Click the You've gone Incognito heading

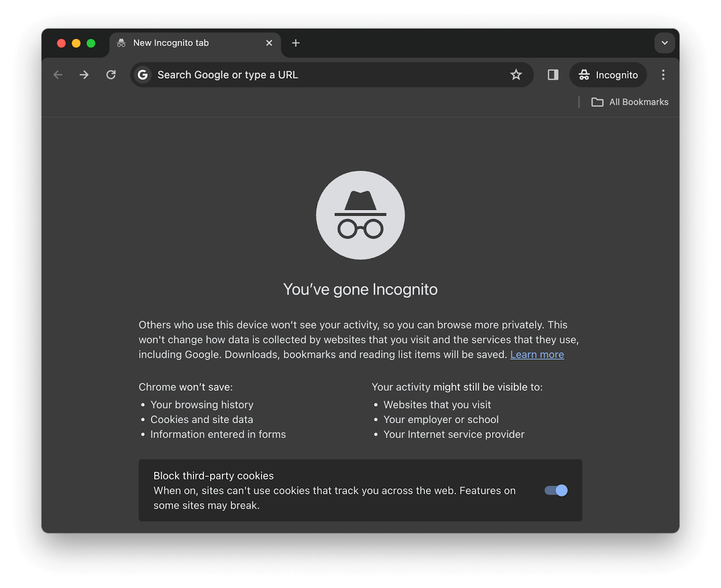click(360, 289)
